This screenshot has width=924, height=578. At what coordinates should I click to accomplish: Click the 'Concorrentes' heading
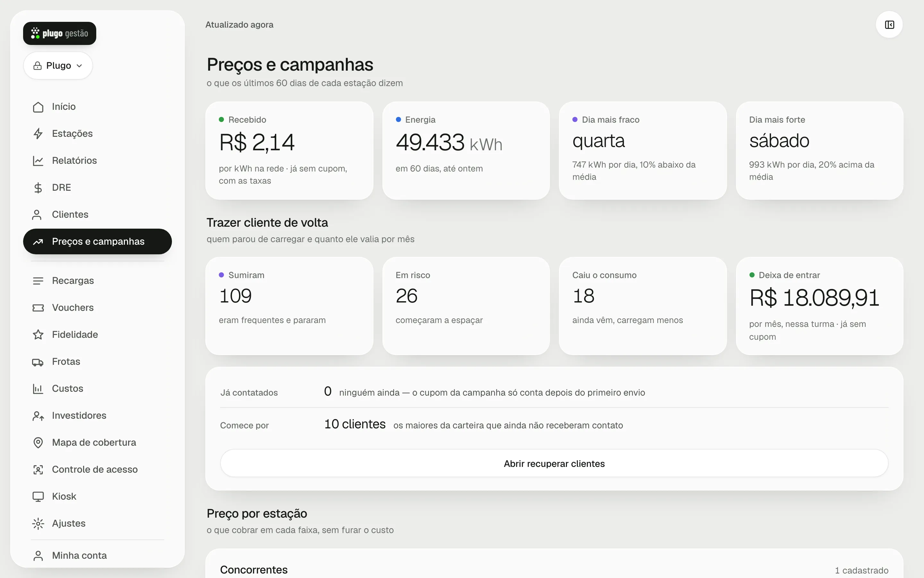(254, 570)
